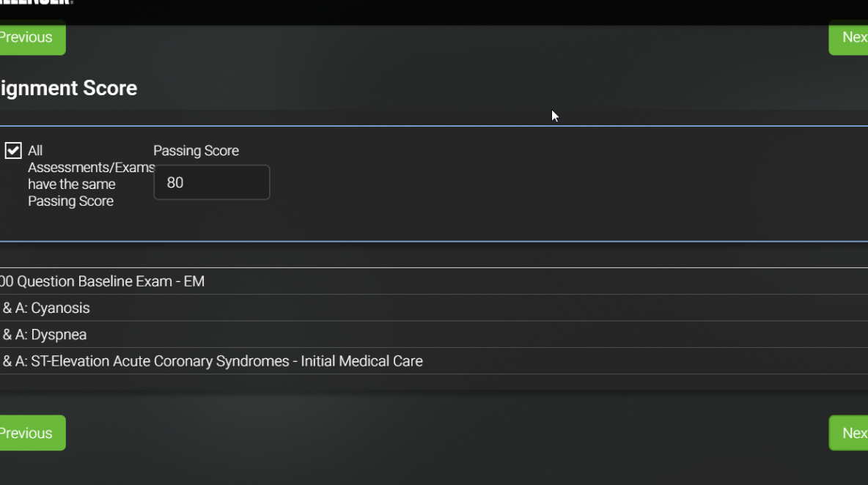
Task: Click the bottom Previous button
Action: point(32,433)
